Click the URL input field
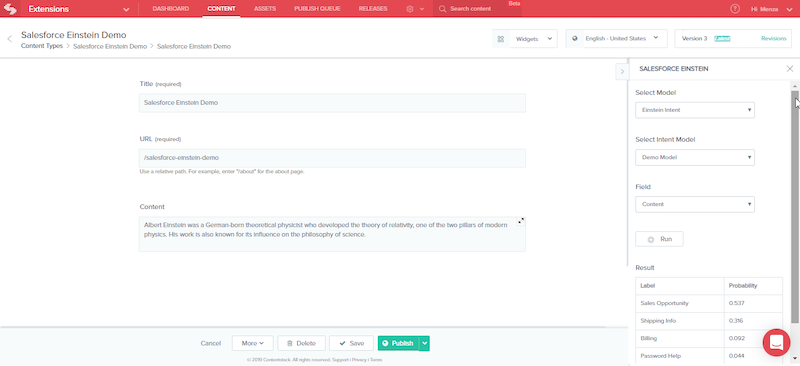The image size is (800, 366). click(332, 158)
